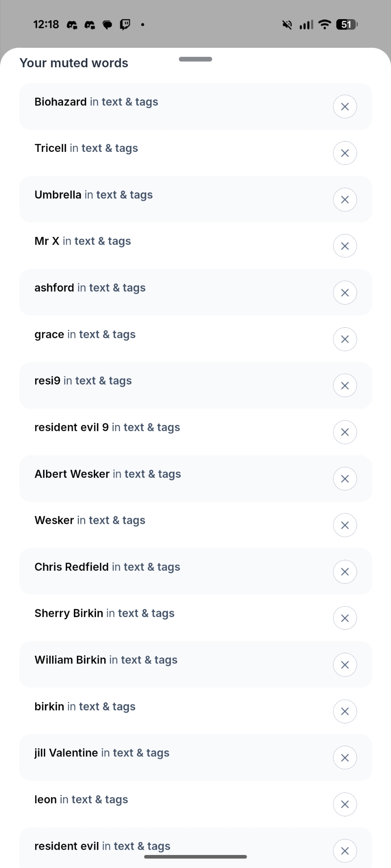Tap the battery indicator in status bar

pyautogui.click(x=347, y=25)
